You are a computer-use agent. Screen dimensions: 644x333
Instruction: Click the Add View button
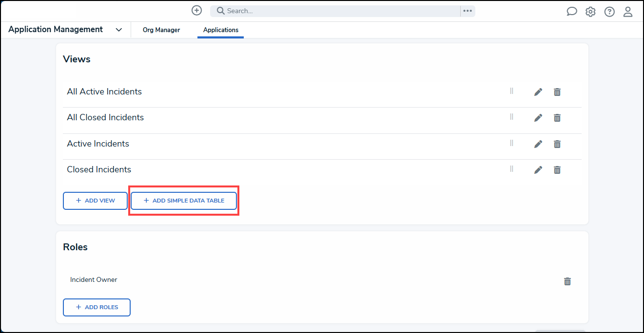(95, 201)
